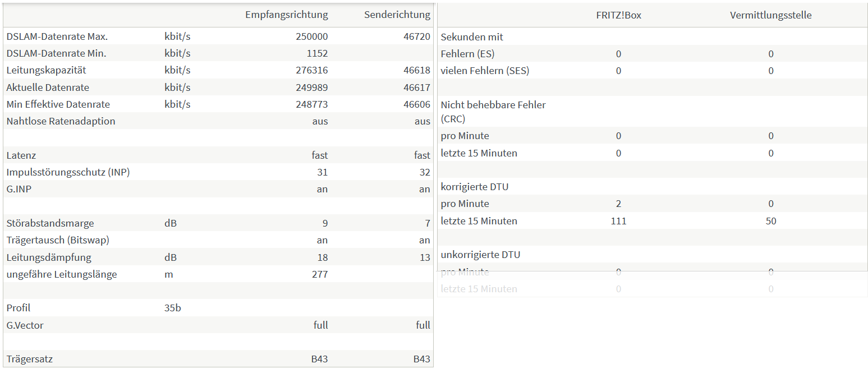
Task: Click the G.Vector row label
Action: pos(25,325)
